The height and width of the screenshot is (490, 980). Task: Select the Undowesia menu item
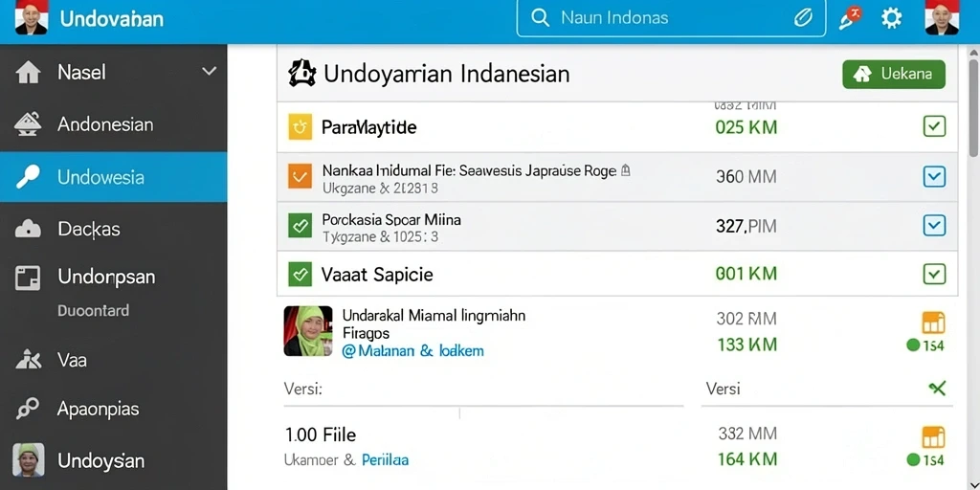(x=113, y=177)
